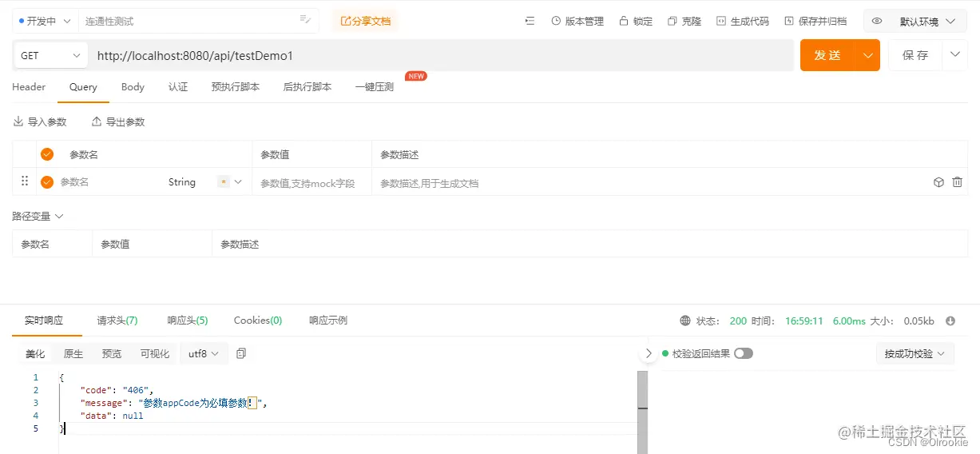Click the parameter name input in the row
Screen dimensions: 980x454
point(108,182)
